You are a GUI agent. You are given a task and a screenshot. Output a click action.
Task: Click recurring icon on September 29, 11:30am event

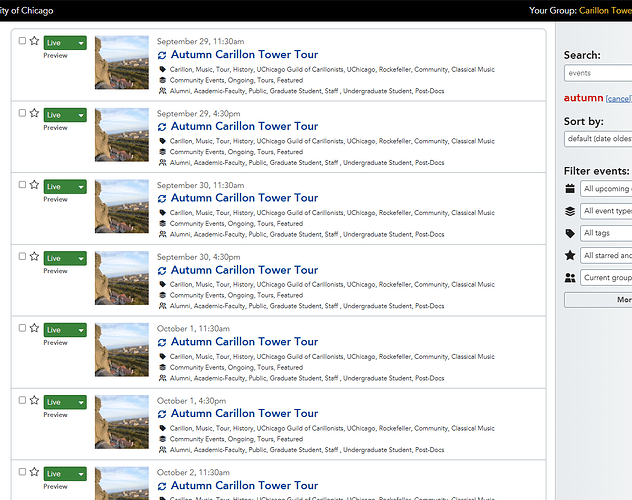tap(162, 55)
